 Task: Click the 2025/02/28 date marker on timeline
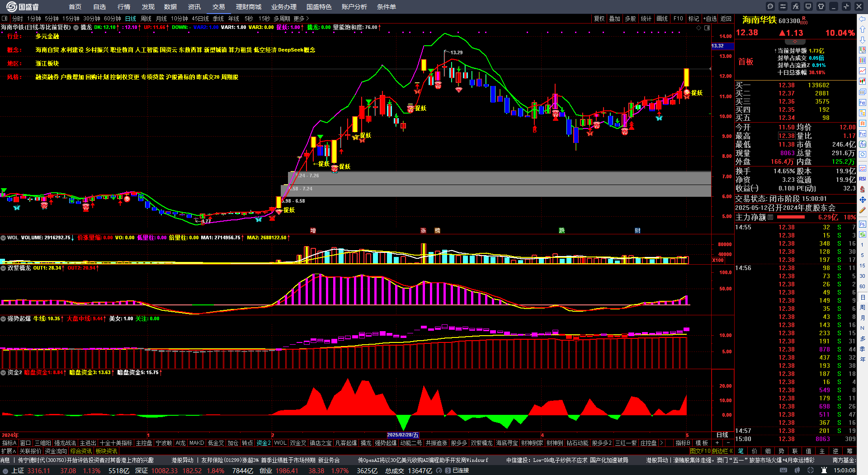403,435
